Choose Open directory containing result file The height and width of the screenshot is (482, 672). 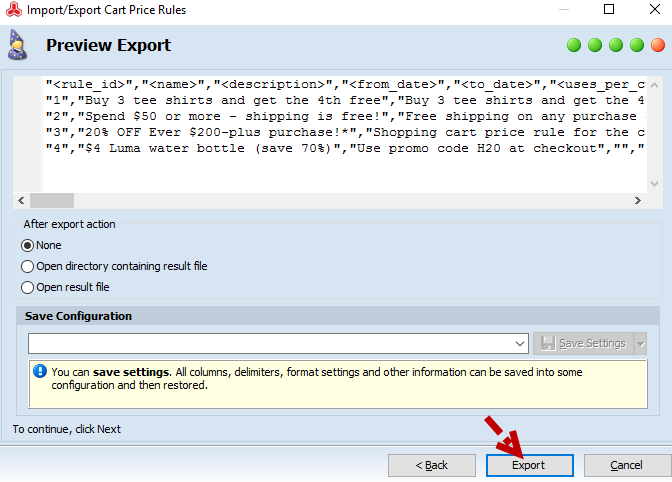pos(114,266)
